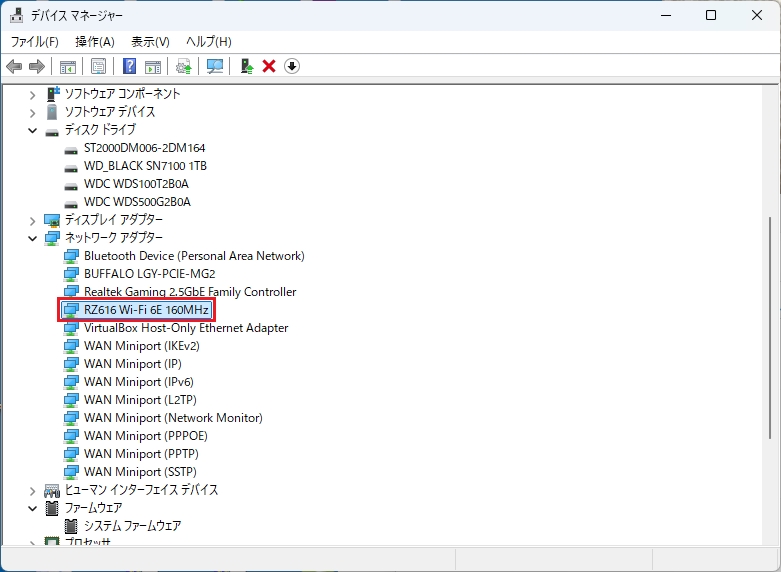Click the blue Help question mark icon

(x=129, y=66)
